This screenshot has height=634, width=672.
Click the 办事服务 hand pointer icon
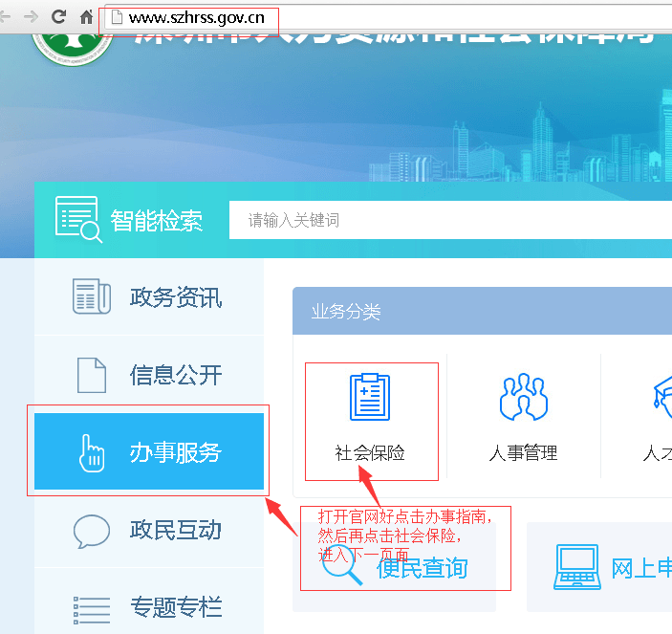91,453
